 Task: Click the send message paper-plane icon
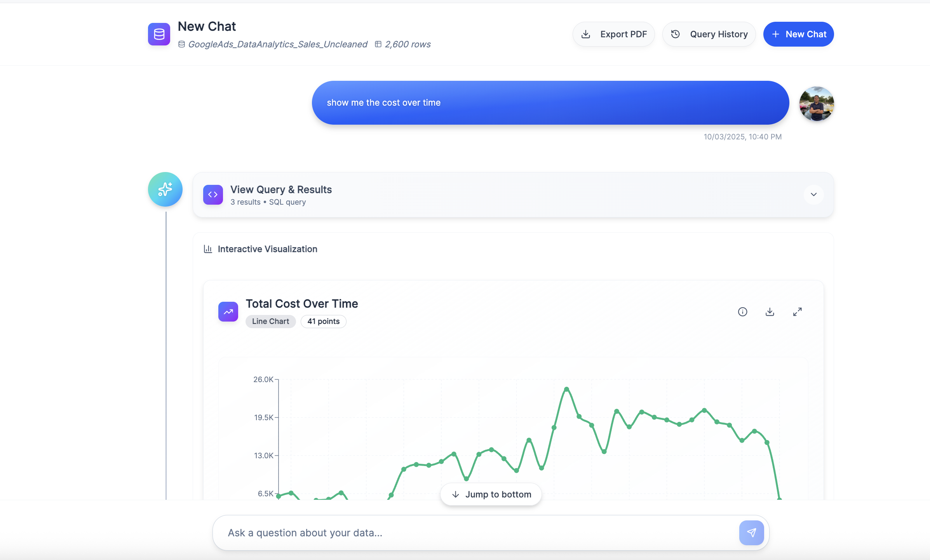click(751, 532)
